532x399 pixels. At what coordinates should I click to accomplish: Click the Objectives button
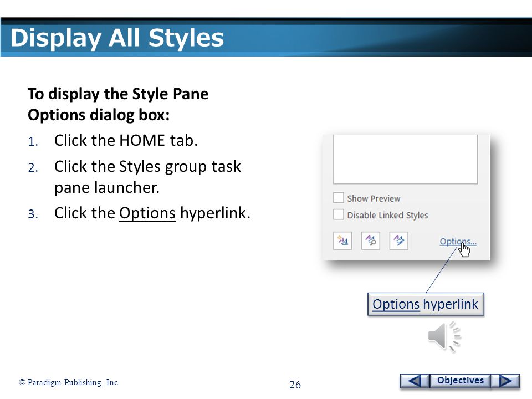click(x=460, y=381)
